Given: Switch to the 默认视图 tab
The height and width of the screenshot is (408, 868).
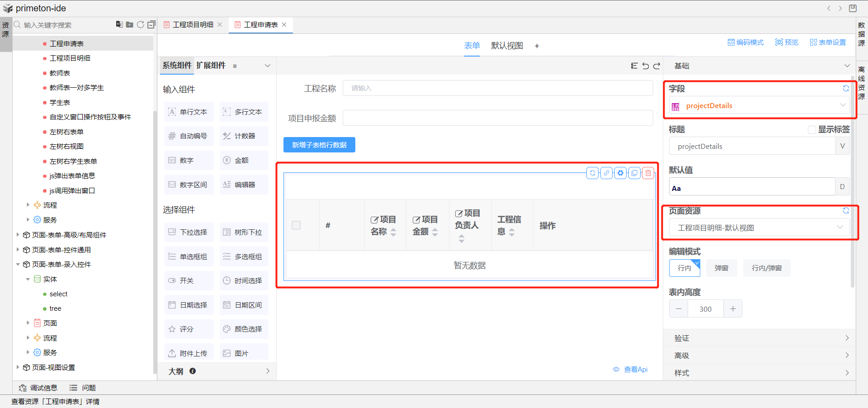Looking at the screenshot, I should pyautogui.click(x=507, y=46).
